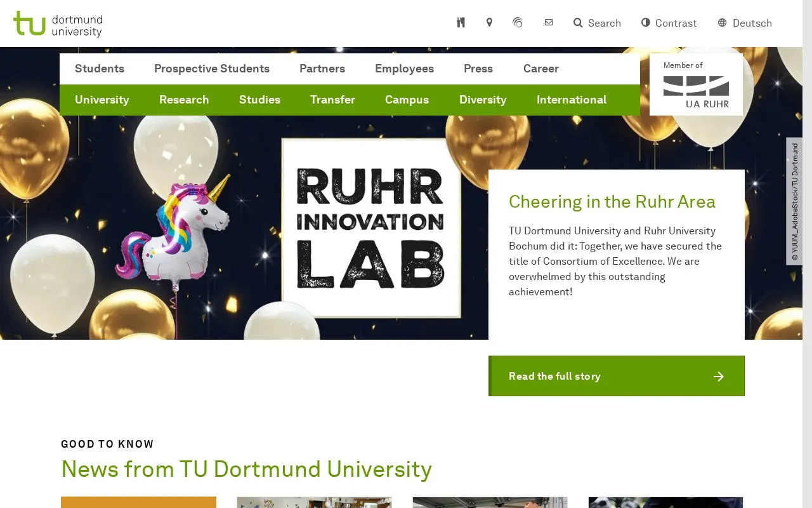Image resolution: width=812 pixels, height=508 pixels.
Task: Open the UA Ruhr member logo
Action: [x=696, y=84]
